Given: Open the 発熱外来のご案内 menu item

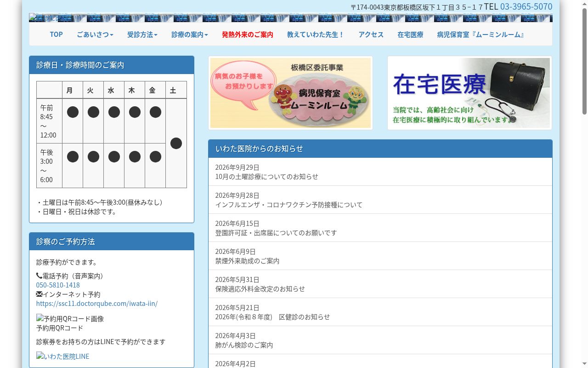Looking at the screenshot, I should tap(248, 34).
